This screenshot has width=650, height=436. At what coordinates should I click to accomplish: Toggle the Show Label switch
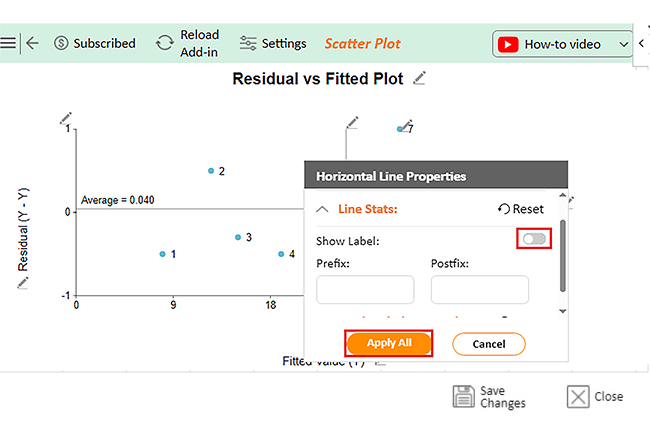pyautogui.click(x=534, y=239)
